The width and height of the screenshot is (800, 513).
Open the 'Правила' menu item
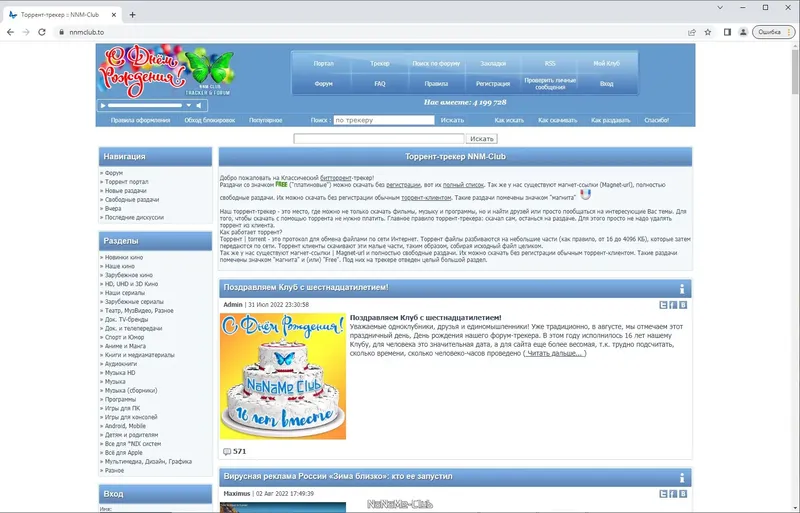(436, 83)
